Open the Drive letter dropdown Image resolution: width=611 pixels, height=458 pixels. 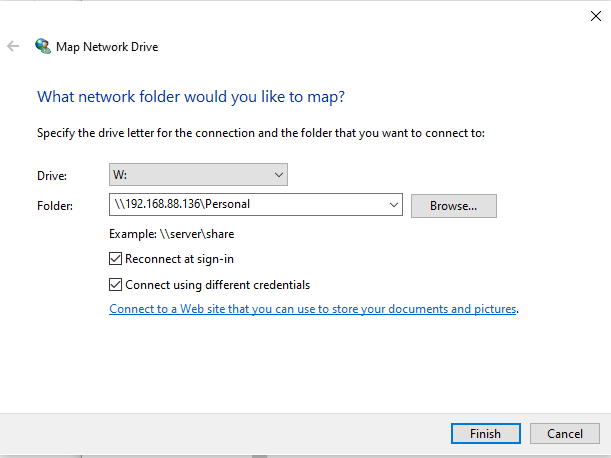pos(198,175)
